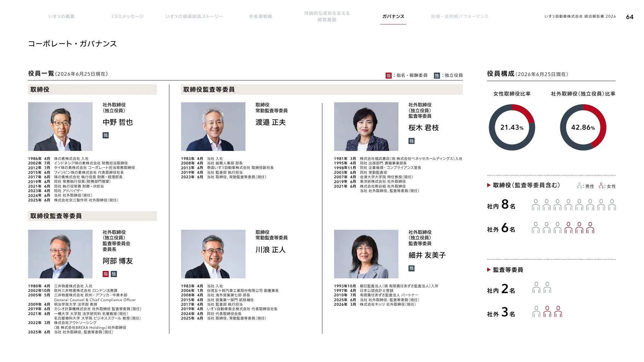The width and height of the screenshot is (644, 362).
Task: Click 指 badge under 阿部 博友
Action: [106, 274]
